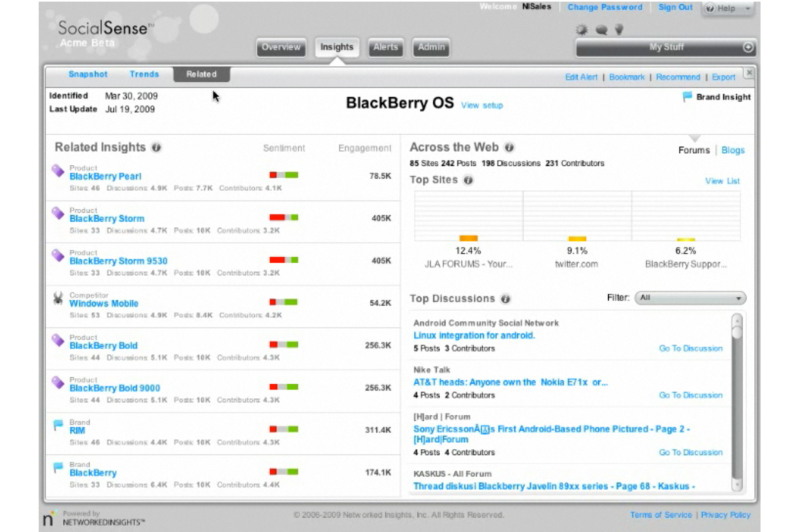
Task: Open the Overview section
Action: (281, 47)
